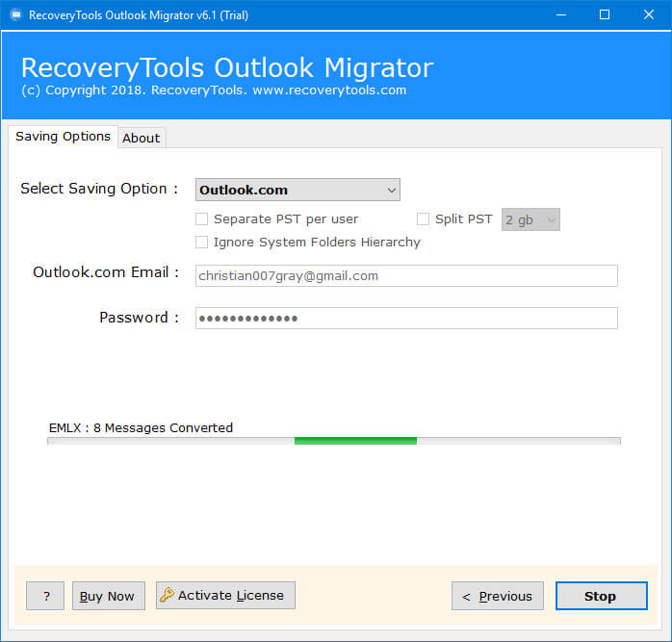
Task: Open the Buy Now button
Action: tap(109, 596)
